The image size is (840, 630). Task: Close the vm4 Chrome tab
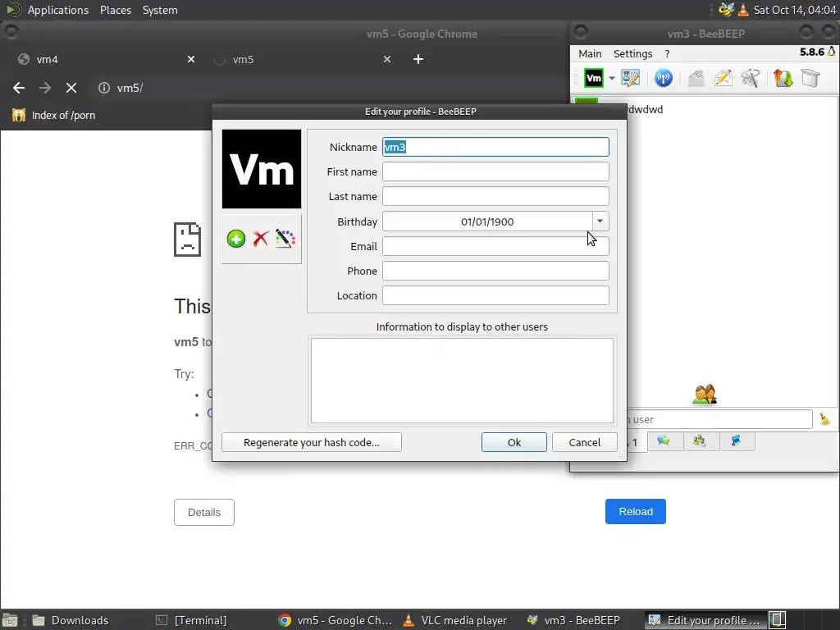click(x=190, y=59)
